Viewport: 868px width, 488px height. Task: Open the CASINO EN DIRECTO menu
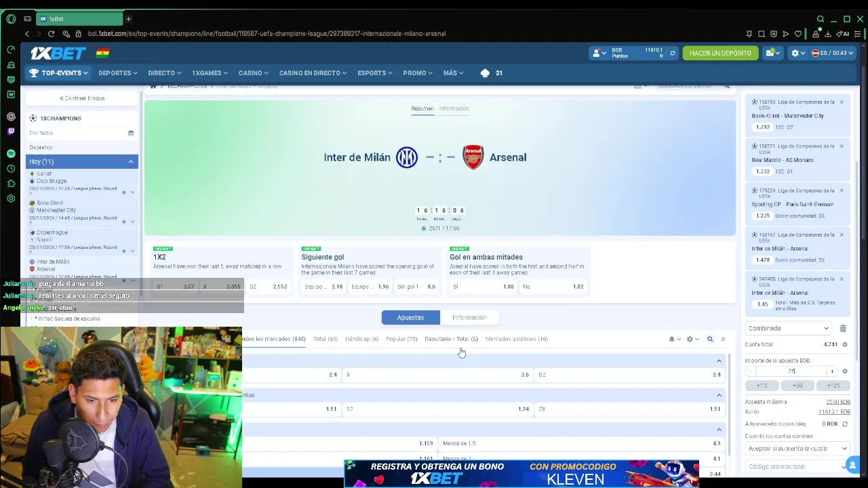point(313,73)
